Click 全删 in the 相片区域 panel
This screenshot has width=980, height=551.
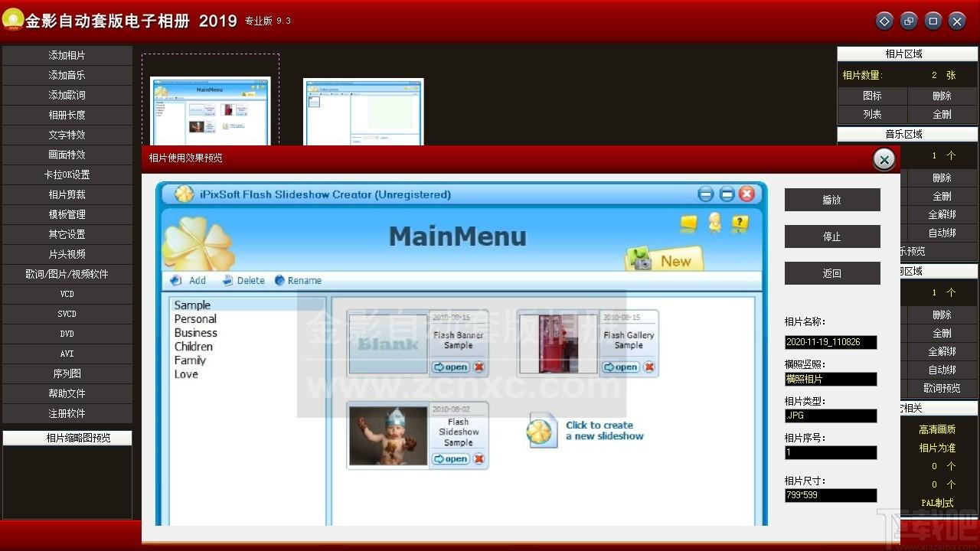[x=942, y=114]
